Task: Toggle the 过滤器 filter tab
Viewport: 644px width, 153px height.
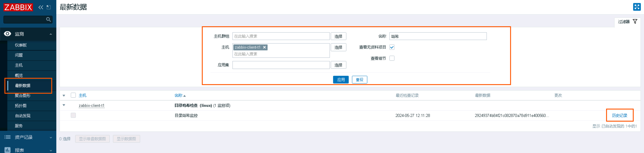Action: (627, 22)
